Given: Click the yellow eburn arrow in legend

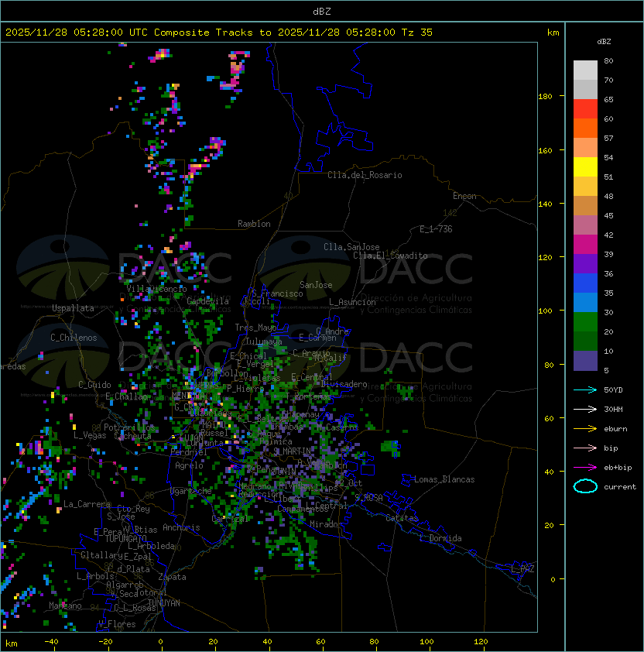Looking at the screenshot, I should [x=585, y=429].
